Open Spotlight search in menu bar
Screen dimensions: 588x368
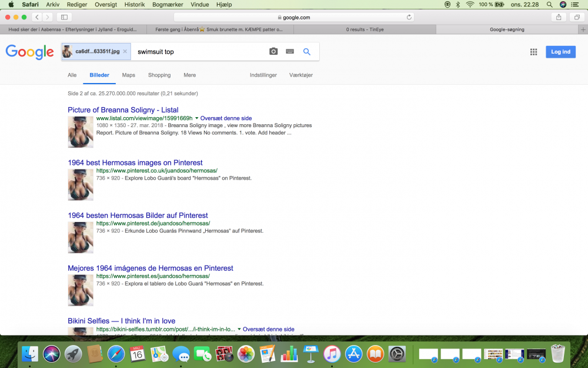(549, 5)
